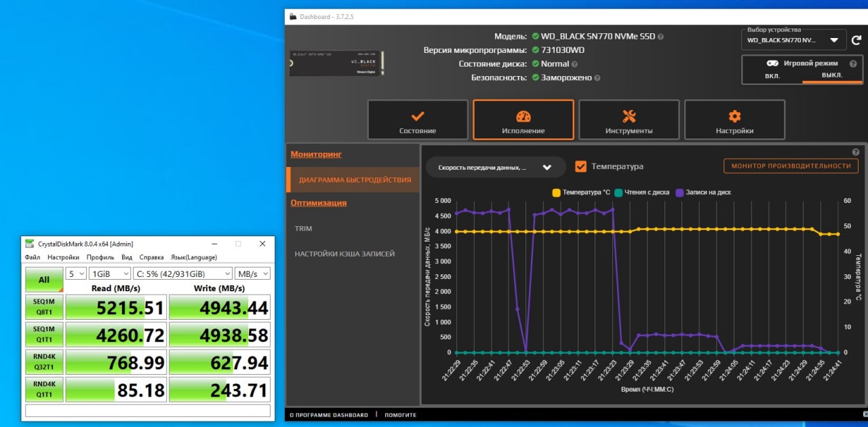The width and height of the screenshot is (868, 427).
Task: Click the chart help question-mark icon
Action: tap(856, 153)
